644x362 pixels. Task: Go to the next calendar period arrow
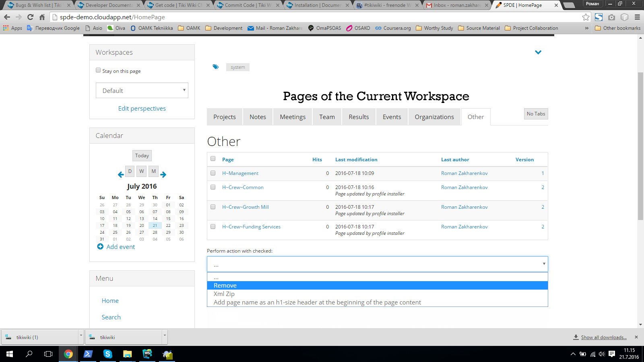click(163, 175)
